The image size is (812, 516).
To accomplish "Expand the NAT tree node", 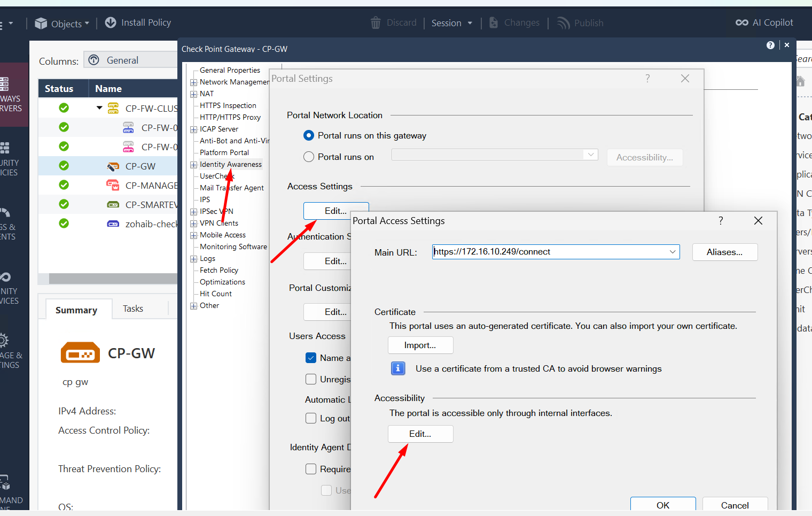I will pyautogui.click(x=194, y=94).
